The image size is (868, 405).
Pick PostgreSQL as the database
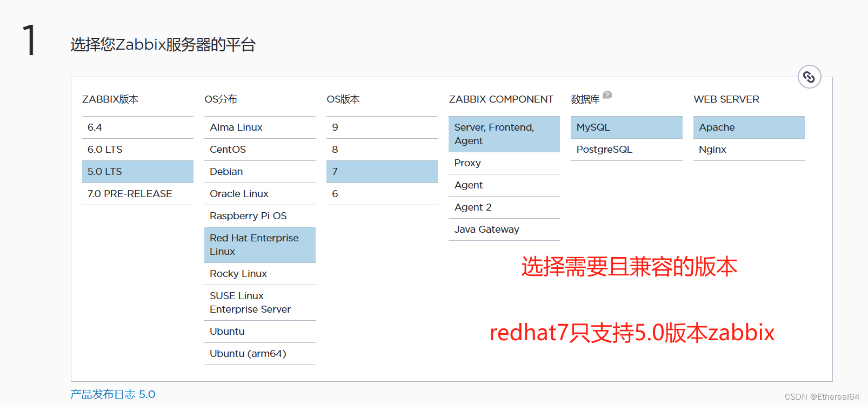click(x=626, y=150)
